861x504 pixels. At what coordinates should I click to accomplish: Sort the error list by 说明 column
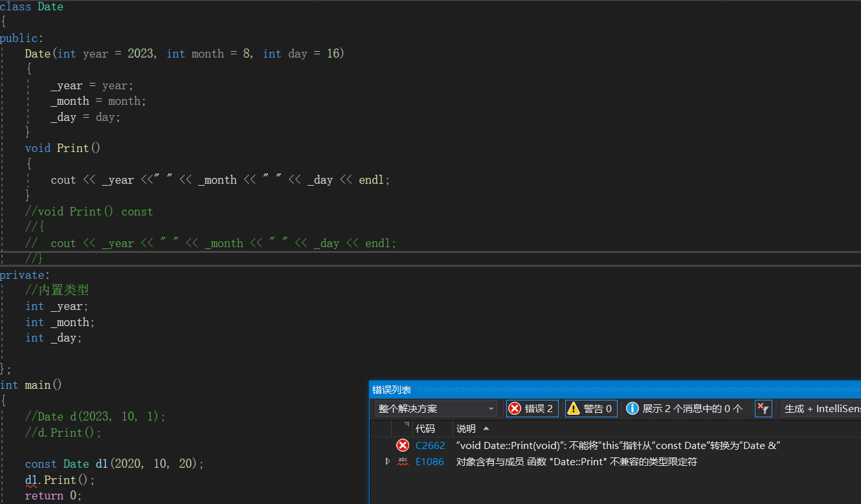point(466,428)
